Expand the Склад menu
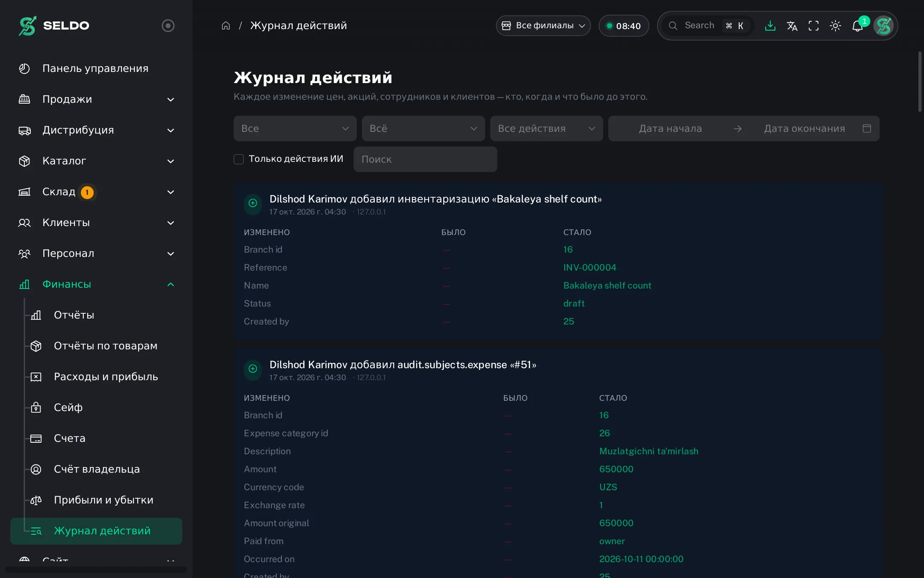Viewport: 924px width, 578px height. click(x=96, y=192)
